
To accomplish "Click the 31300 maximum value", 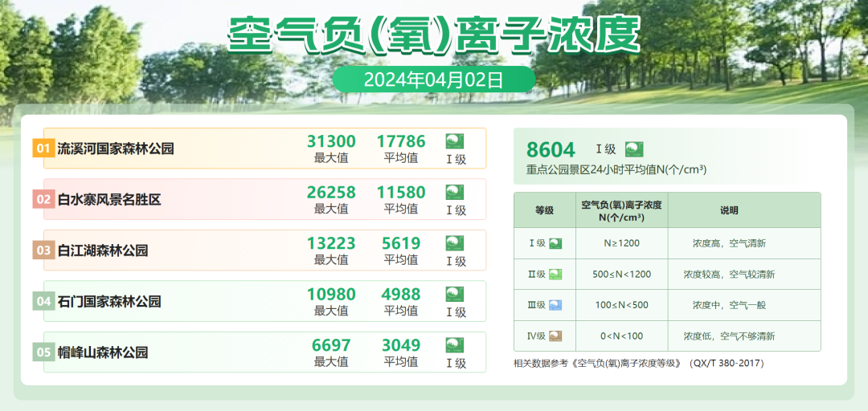I will point(331,141).
